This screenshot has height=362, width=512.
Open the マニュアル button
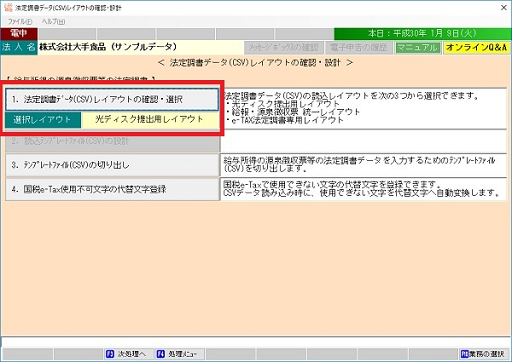point(417,48)
